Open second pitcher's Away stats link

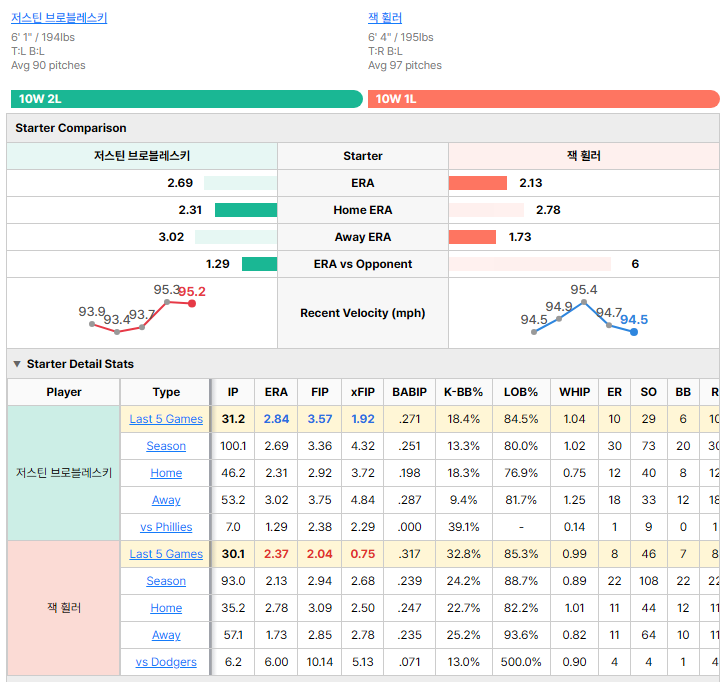[166, 635]
